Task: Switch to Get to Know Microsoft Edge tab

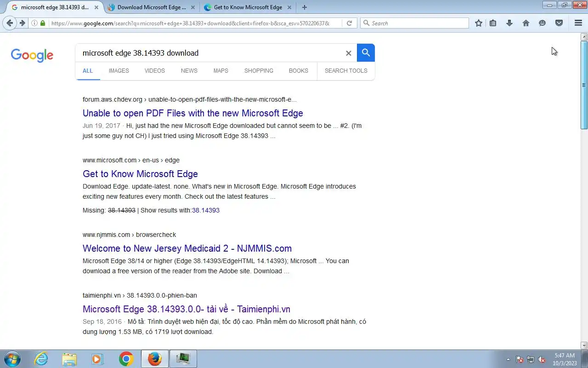Action: pyautogui.click(x=247, y=7)
